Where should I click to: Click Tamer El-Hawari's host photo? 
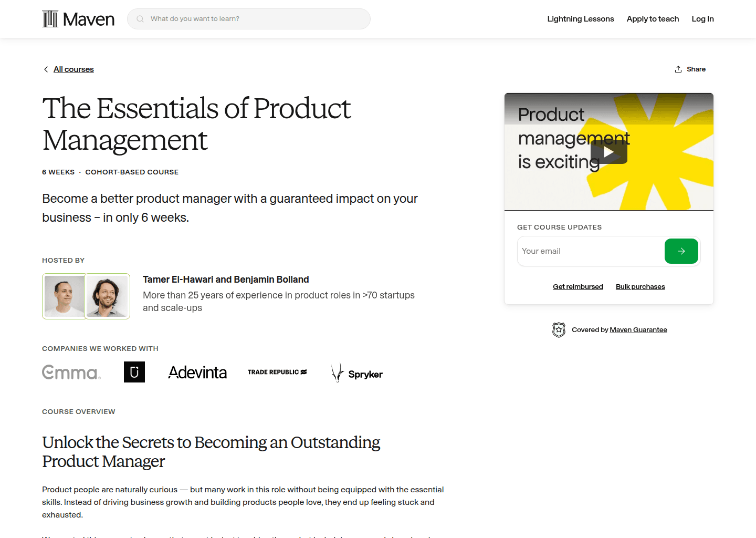(x=64, y=296)
